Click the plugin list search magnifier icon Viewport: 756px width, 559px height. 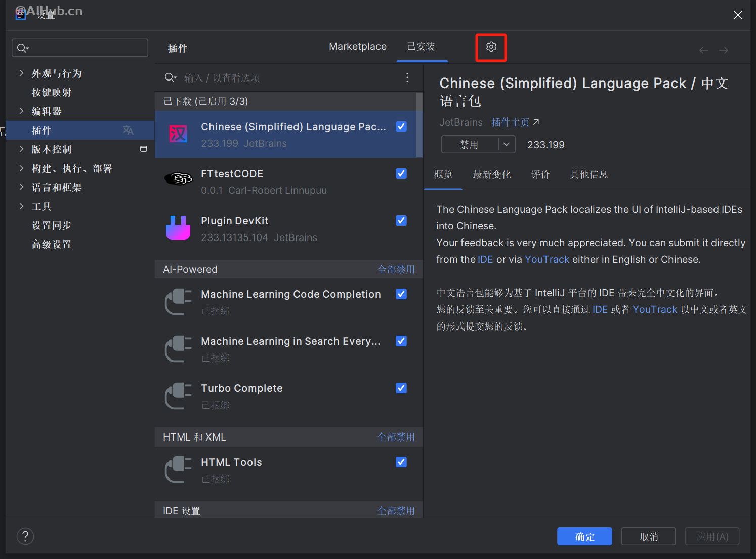tap(171, 78)
